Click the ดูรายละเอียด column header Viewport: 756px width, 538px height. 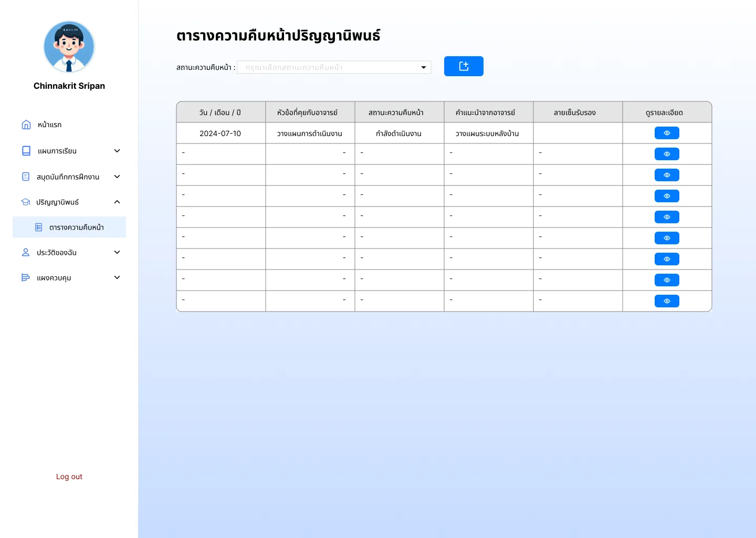click(x=667, y=112)
